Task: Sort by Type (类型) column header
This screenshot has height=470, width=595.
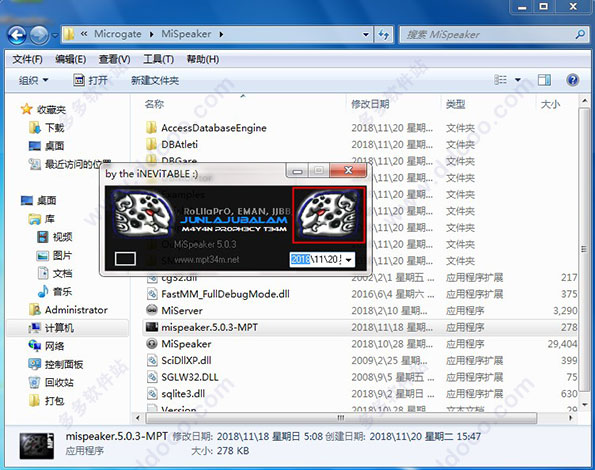Action: (x=456, y=104)
